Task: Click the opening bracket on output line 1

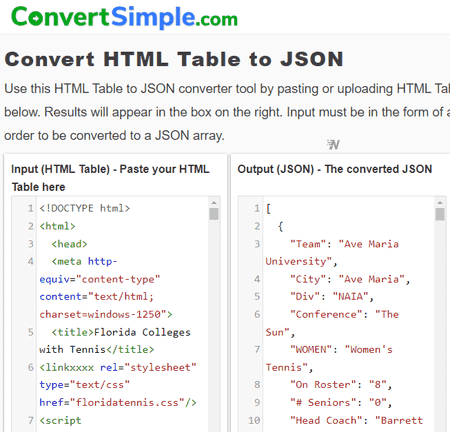Action: (x=268, y=209)
